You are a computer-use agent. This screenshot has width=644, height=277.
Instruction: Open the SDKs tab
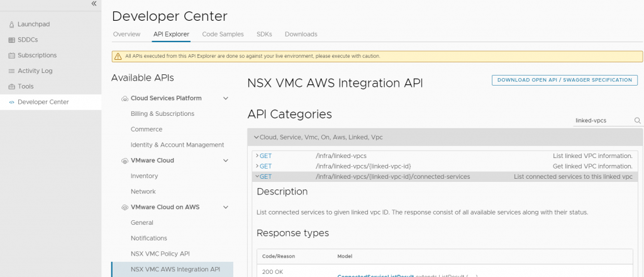[x=264, y=34]
